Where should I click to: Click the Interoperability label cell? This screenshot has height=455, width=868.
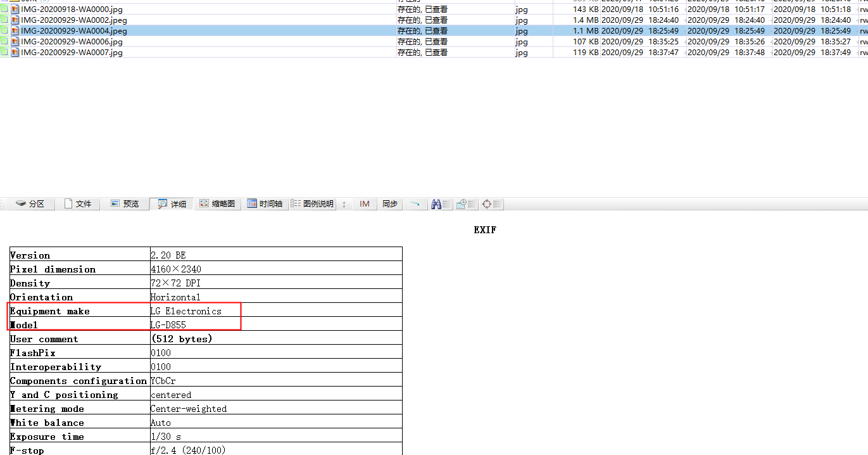point(80,366)
